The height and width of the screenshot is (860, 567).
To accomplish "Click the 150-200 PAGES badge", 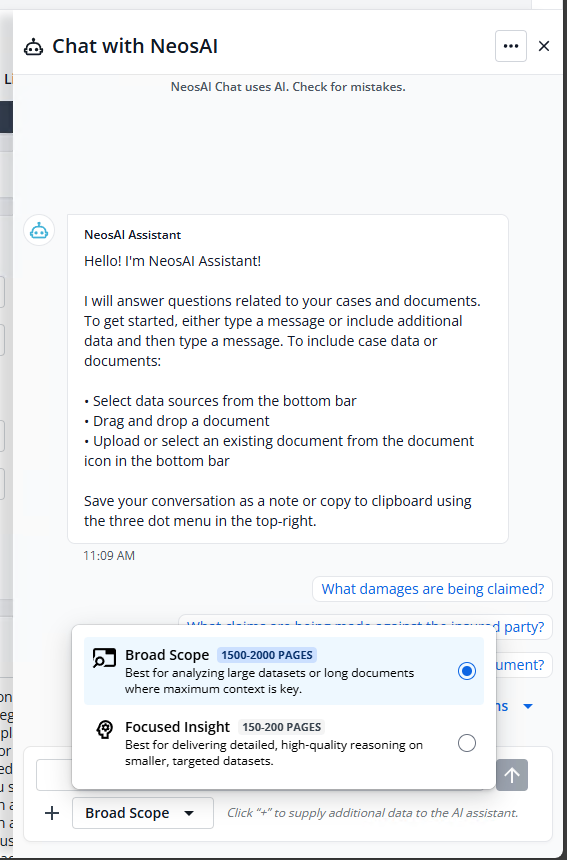I will 281,727.
